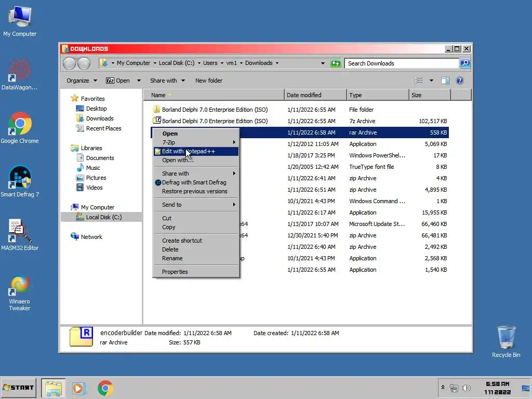Viewport: 532px width, 399px height.
Task: Choose Delete in context menu
Action: [196, 249]
